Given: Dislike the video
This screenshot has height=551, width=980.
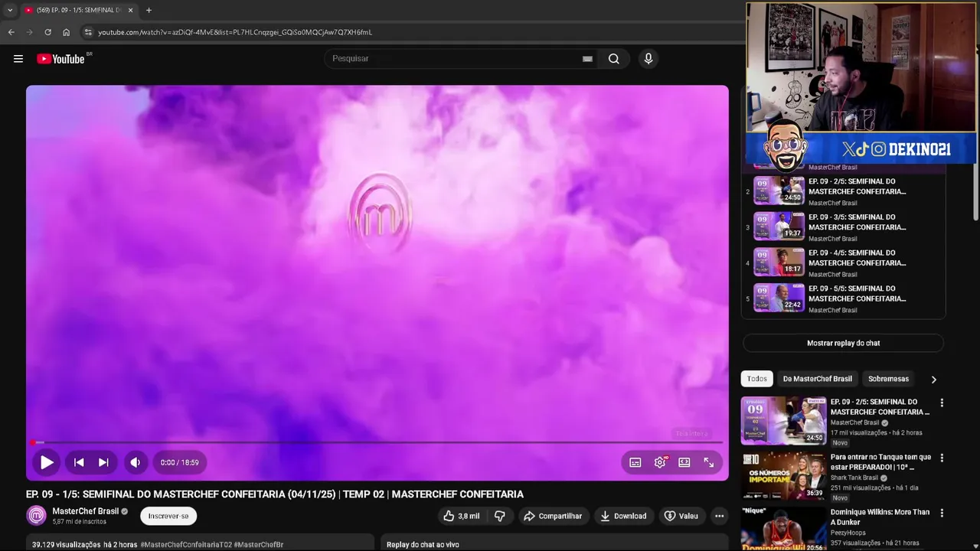Looking at the screenshot, I should pyautogui.click(x=500, y=516).
